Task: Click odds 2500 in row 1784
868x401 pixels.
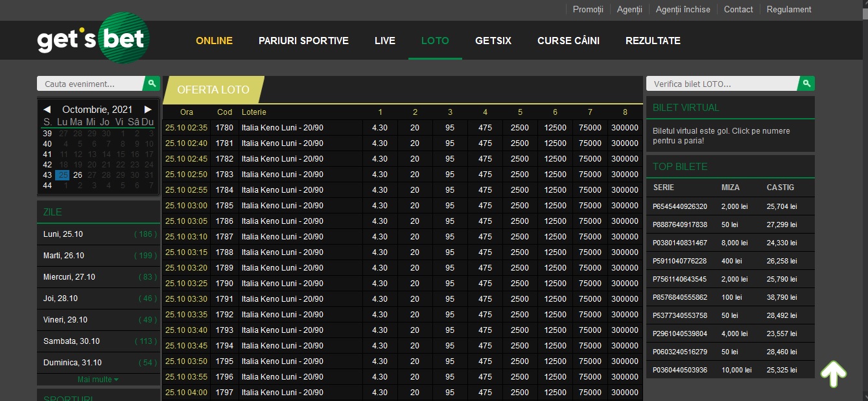Action: [520, 190]
